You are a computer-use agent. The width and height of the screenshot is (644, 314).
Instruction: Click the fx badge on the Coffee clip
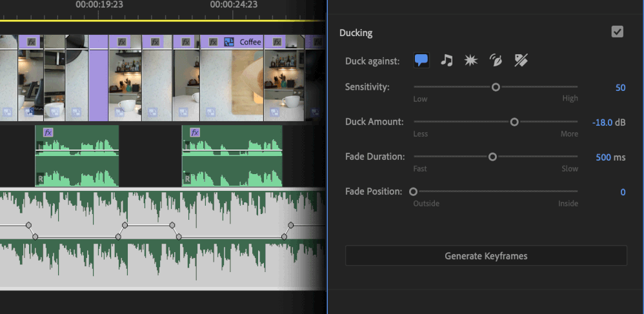tap(213, 42)
